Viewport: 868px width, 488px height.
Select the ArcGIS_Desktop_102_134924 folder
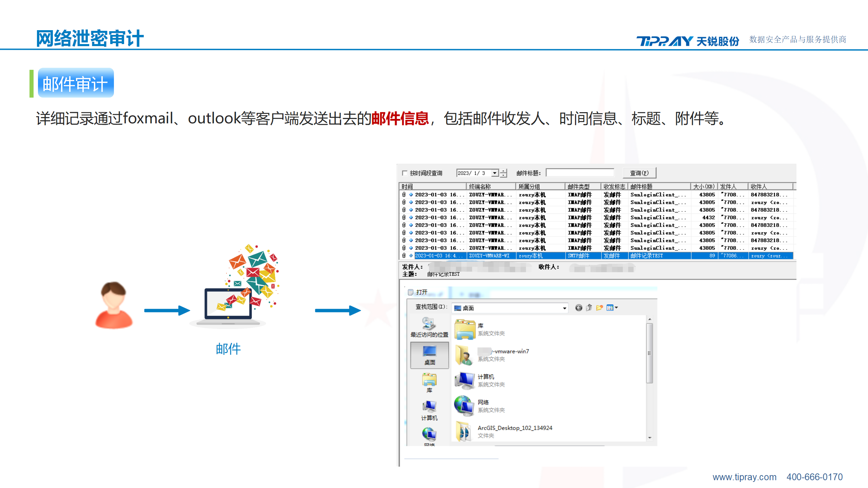[x=504, y=431]
